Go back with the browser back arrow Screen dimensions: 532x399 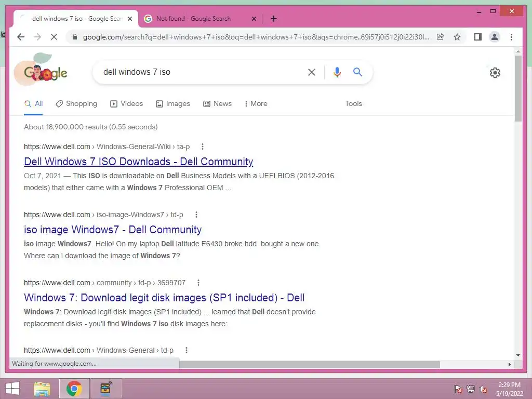click(x=21, y=37)
